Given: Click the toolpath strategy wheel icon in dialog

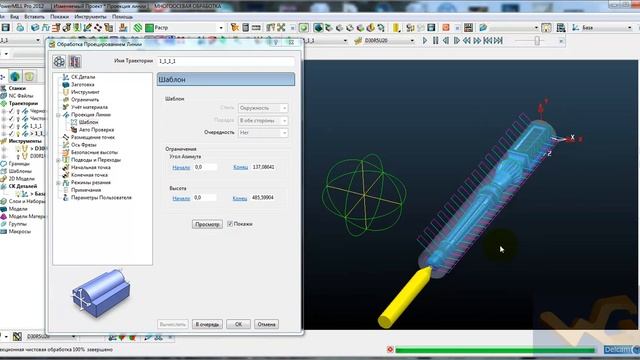Looking at the screenshot, I should tap(59, 62).
